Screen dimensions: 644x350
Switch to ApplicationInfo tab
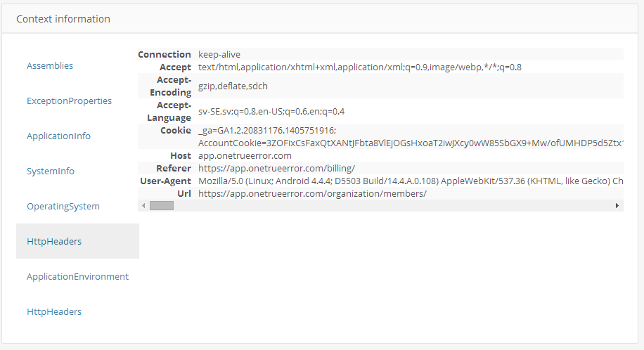click(59, 136)
